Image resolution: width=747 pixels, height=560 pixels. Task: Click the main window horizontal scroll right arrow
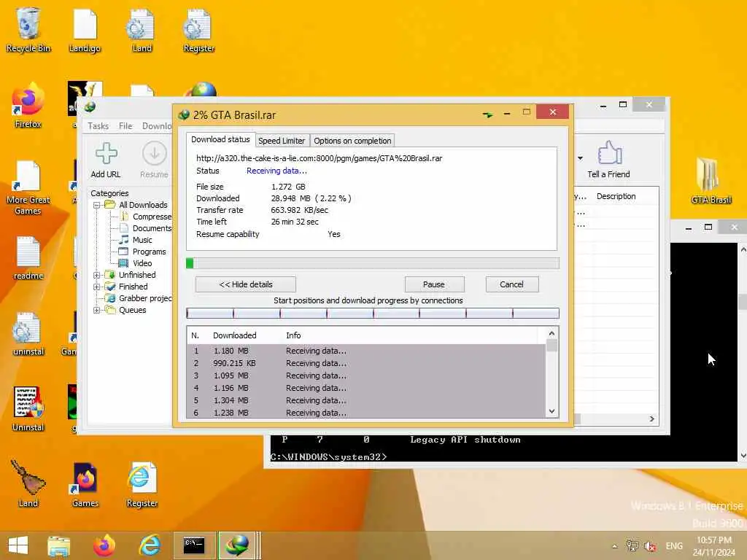[651, 419]
